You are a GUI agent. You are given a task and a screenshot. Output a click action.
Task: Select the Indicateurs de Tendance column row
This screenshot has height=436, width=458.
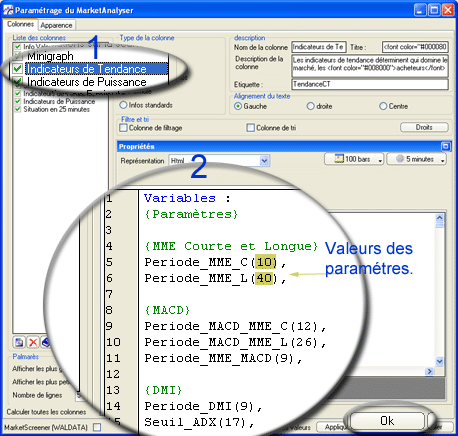[97, 69]
